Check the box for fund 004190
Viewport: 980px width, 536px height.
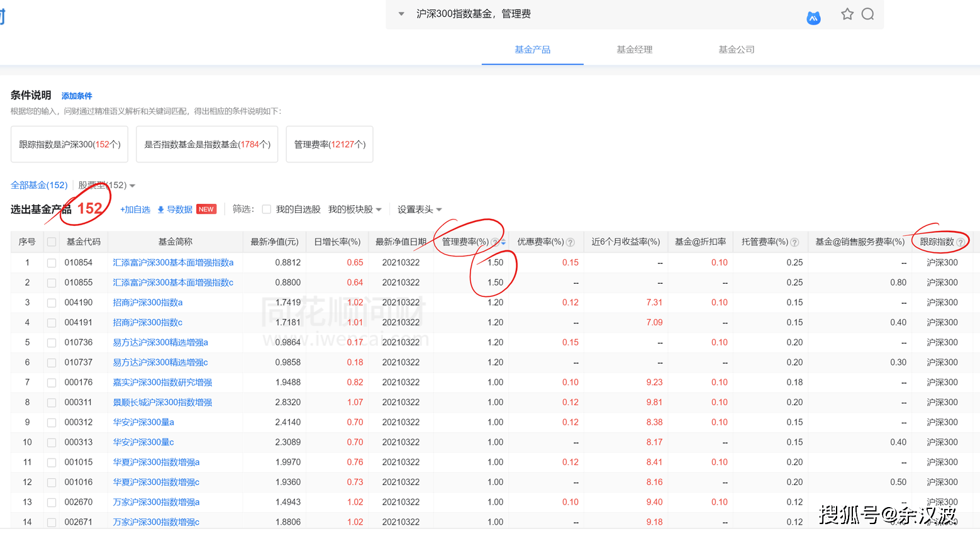(x=52, y=303)
